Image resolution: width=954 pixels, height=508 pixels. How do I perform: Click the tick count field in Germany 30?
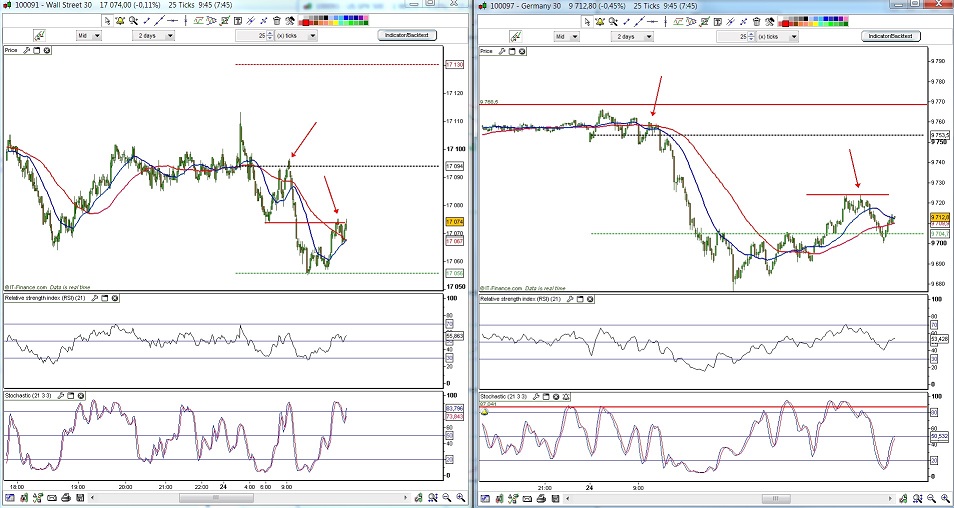(x=732, y=37)
